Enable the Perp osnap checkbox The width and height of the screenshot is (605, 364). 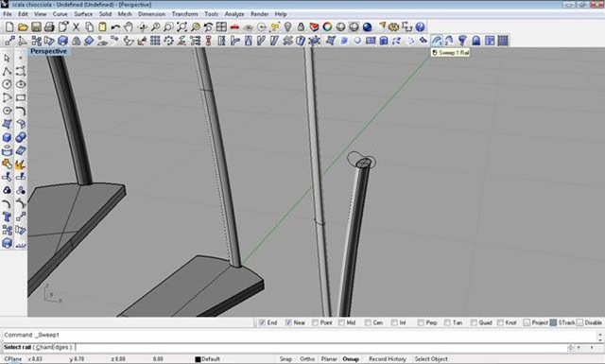tap(421, 322)
